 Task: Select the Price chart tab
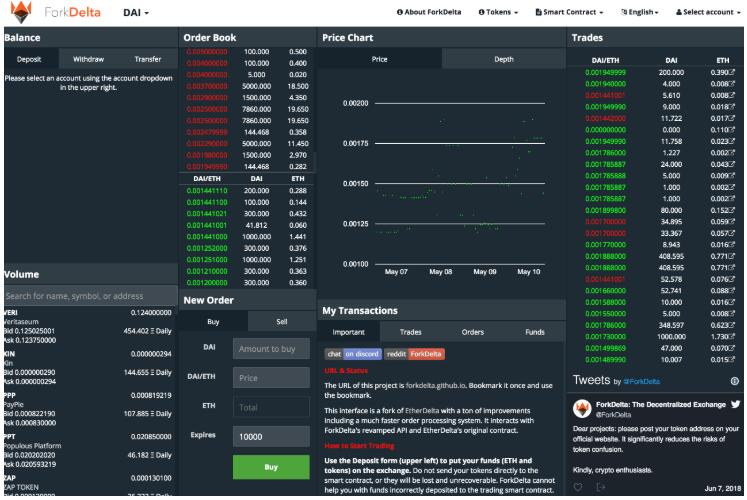(x=379, y=59)
